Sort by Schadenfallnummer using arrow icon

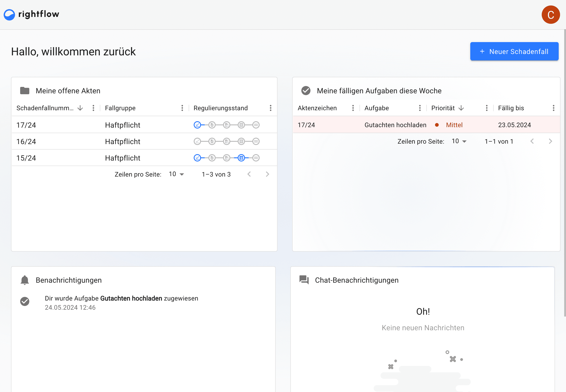(80, 108)
